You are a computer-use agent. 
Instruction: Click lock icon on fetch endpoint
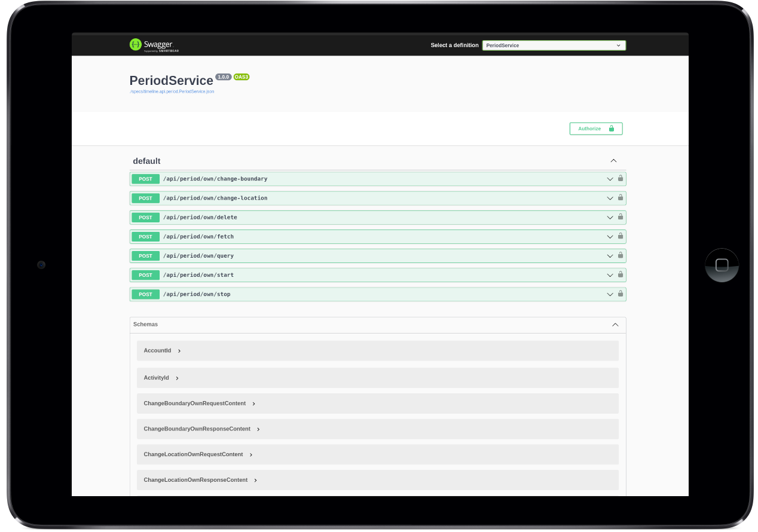(621, 236)
